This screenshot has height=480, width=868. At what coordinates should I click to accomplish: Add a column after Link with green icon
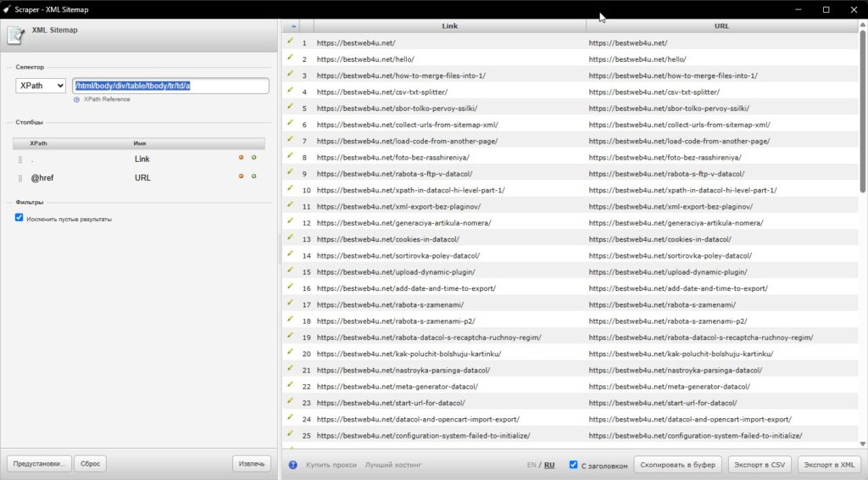point(254,158)
